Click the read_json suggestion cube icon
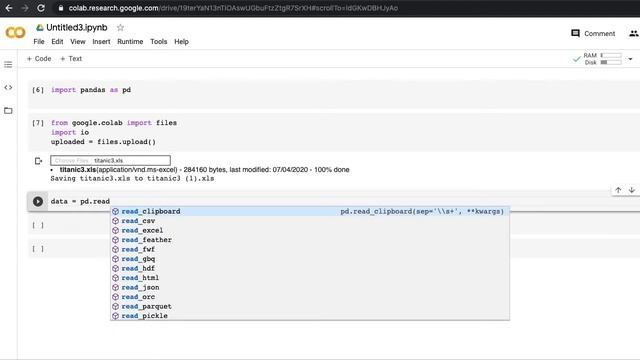The width and height of the screenshot is (640, 360). 116,287
